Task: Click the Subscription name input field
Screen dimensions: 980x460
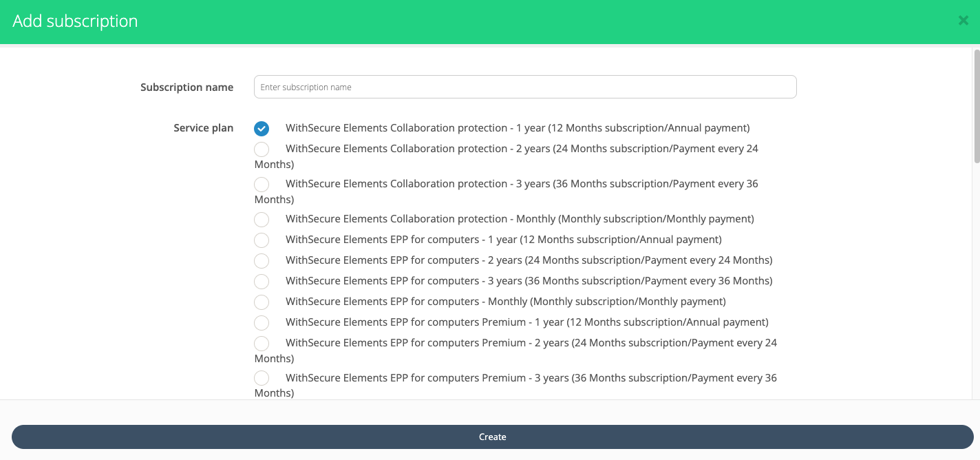Action: 524,87
